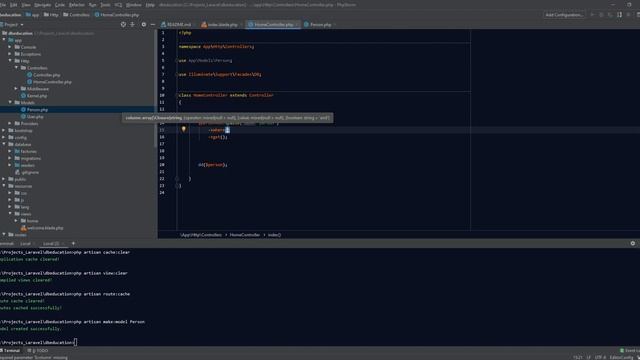Click the index.blade.php tab icon
Screen dimensions: 640x360
[x=204, y=24]
